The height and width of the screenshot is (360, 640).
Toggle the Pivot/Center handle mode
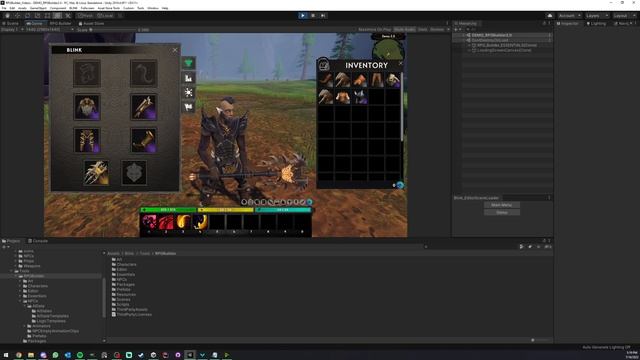coord(85,16)
